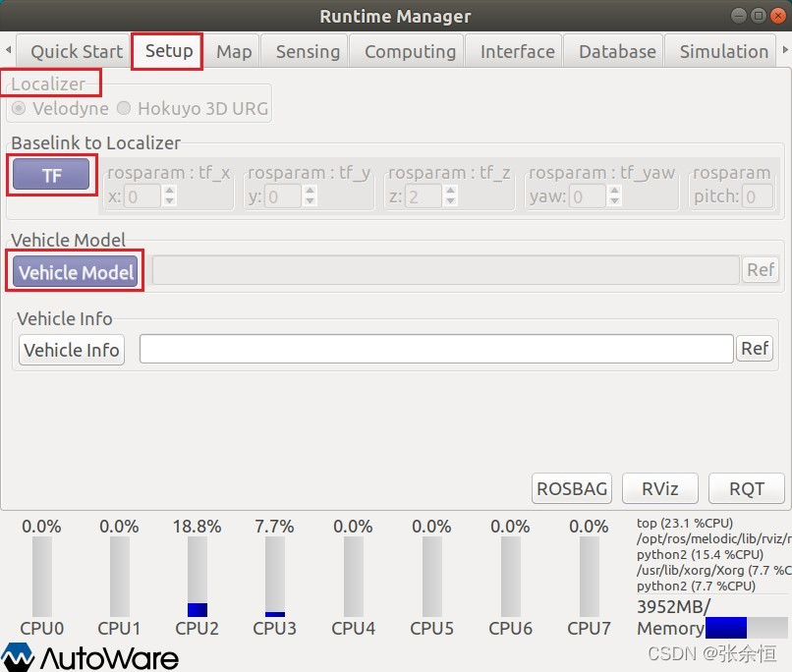Click the tf_yaw value field
Viewport: 792px width, 672px height.
pyautogui.click(x=588, y=196)
